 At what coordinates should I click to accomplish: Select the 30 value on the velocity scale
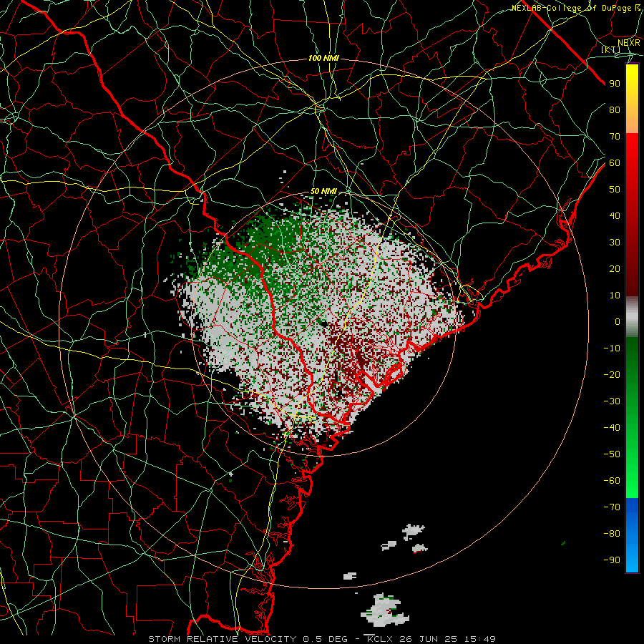click(615, 243)
